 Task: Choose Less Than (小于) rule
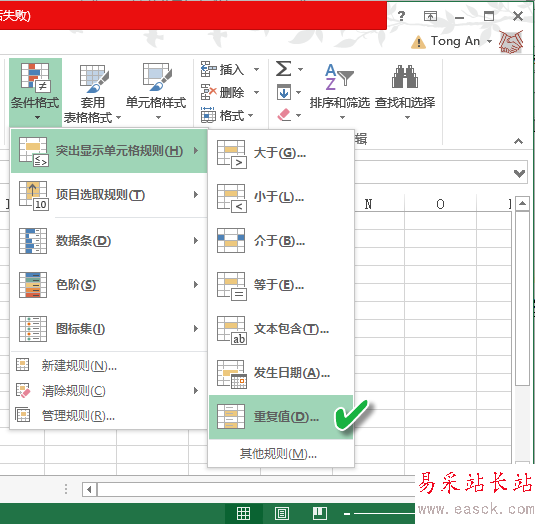click(281, 197)
